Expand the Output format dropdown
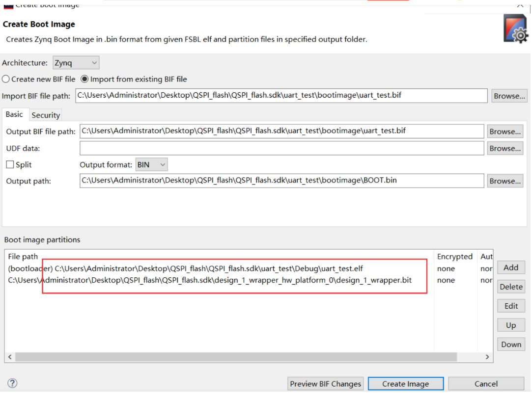This screenshot has width=532, height=397. (152, 165)
